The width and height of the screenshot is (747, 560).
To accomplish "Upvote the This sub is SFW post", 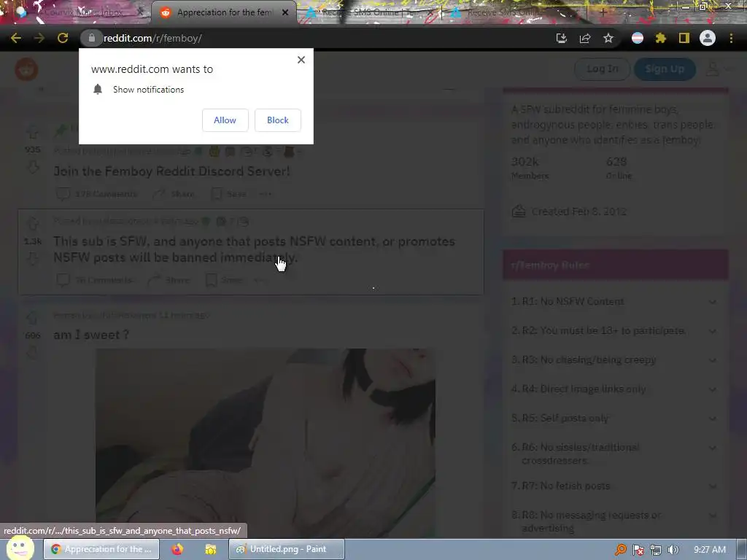I will [32, 223].
